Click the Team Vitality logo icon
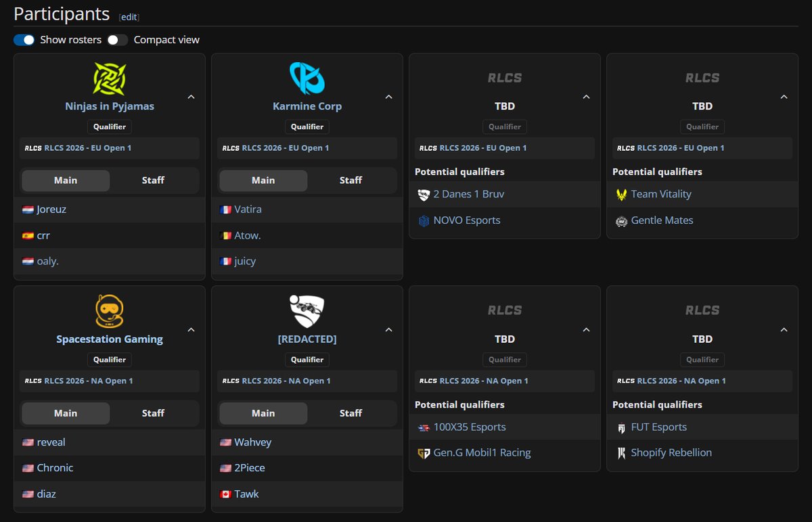The image size is (812, 522). [x=621, y=195]
